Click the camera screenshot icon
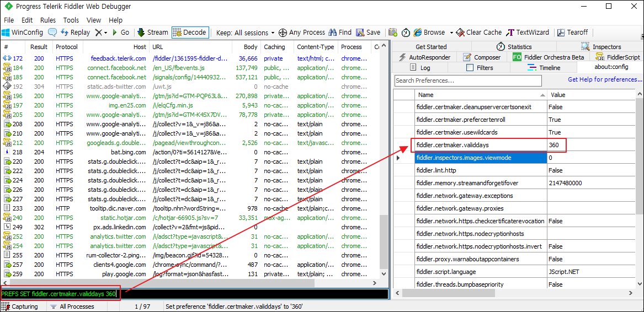This screenshot has height=312, width=644. pyautogui.click(x=393, y=33)
